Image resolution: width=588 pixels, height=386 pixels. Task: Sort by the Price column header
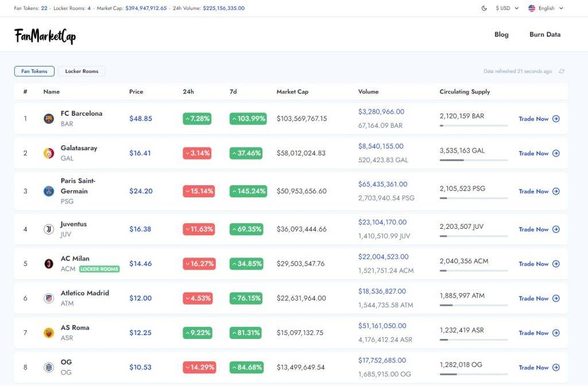(136, 92)
